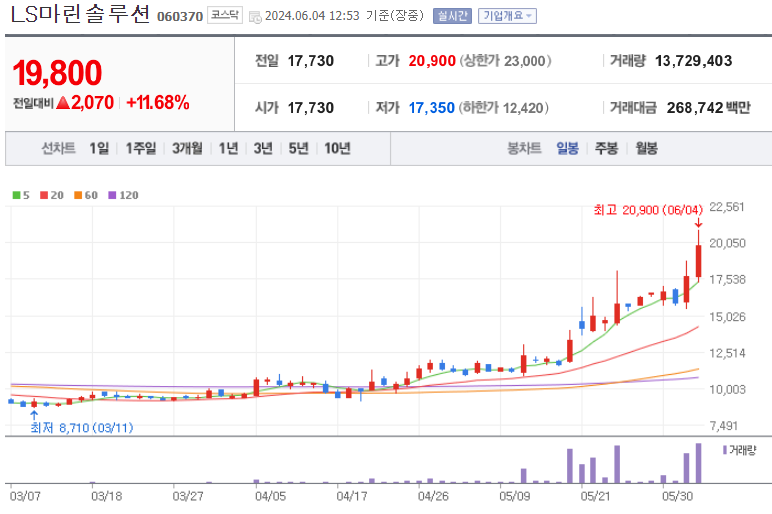Click the red up-triangle change icon
This screenshot has width=772, height=514.
tap(63, 103)
